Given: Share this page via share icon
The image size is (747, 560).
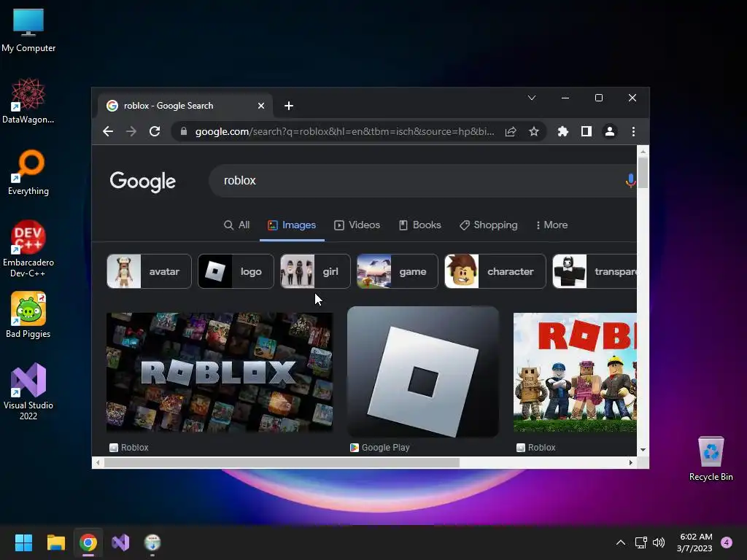Looking at the screenshot, I should pyautogui.click(x=511, y=131).
